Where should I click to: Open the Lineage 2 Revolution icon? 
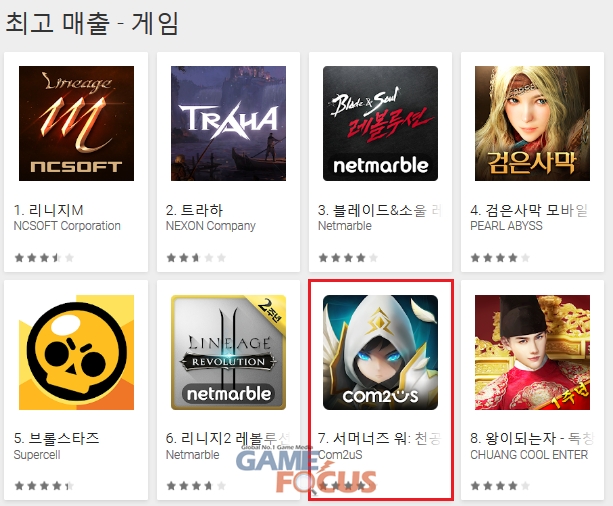pyautogui.click(x=228, y=352)
